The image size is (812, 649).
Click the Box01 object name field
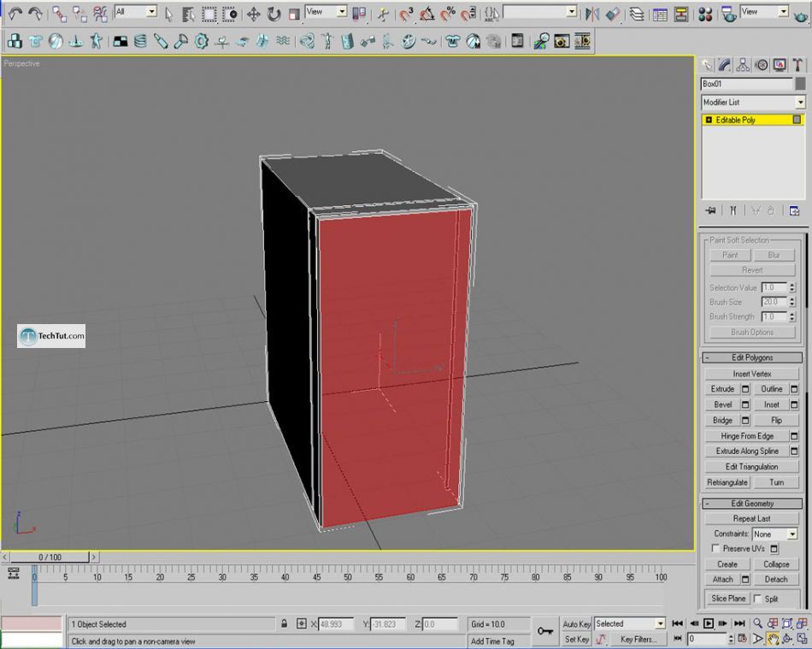(x=746, y=84)
